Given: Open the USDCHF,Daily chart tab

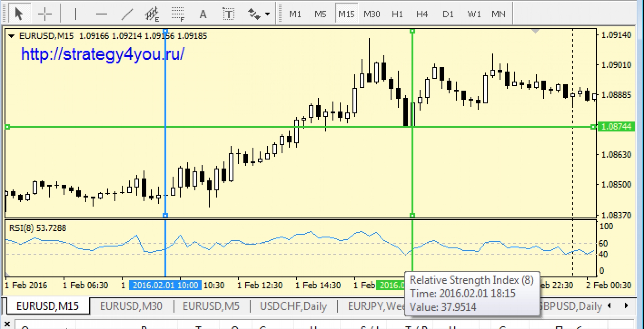Looking at the screenshot, I should (293, 306).
